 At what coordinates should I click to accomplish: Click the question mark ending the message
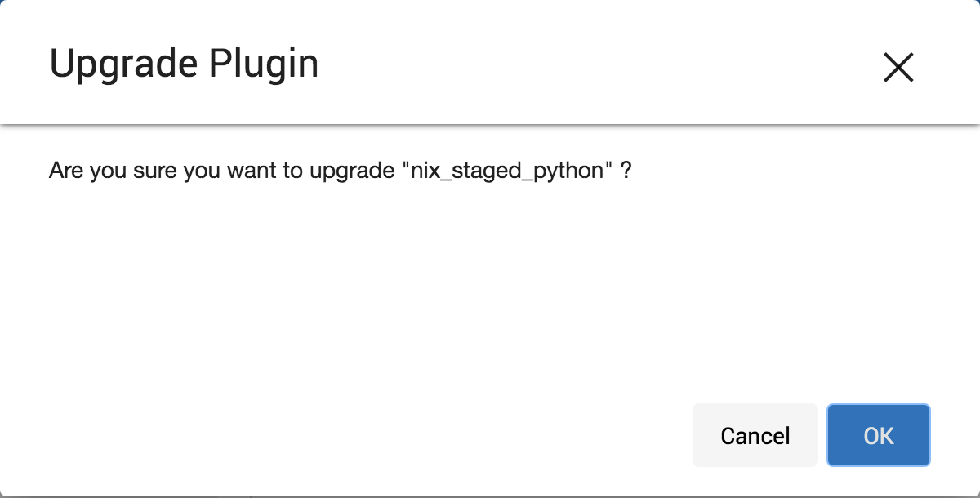(x=626, y=172)
